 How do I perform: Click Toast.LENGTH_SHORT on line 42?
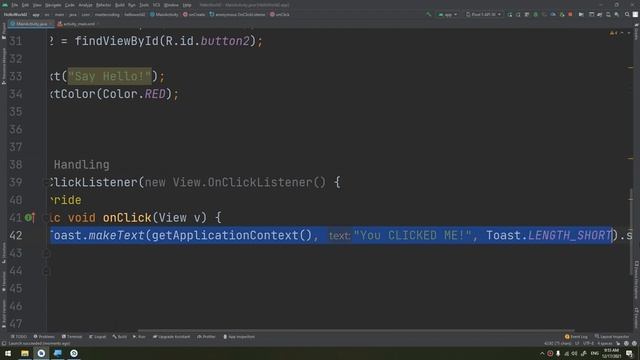pyautogui.click(x=548, y=236)
